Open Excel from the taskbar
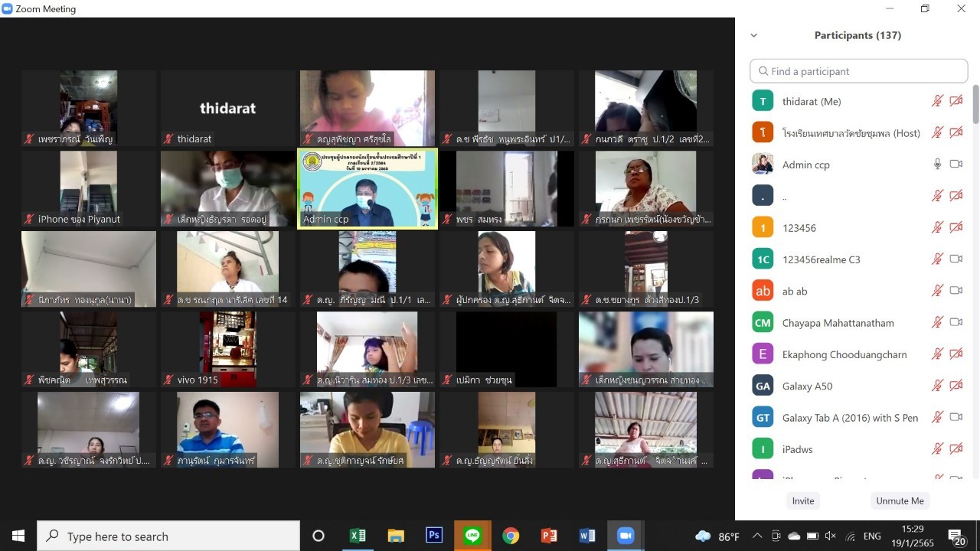This screenshot has width=980, height=551. click(x=358, y=536)
